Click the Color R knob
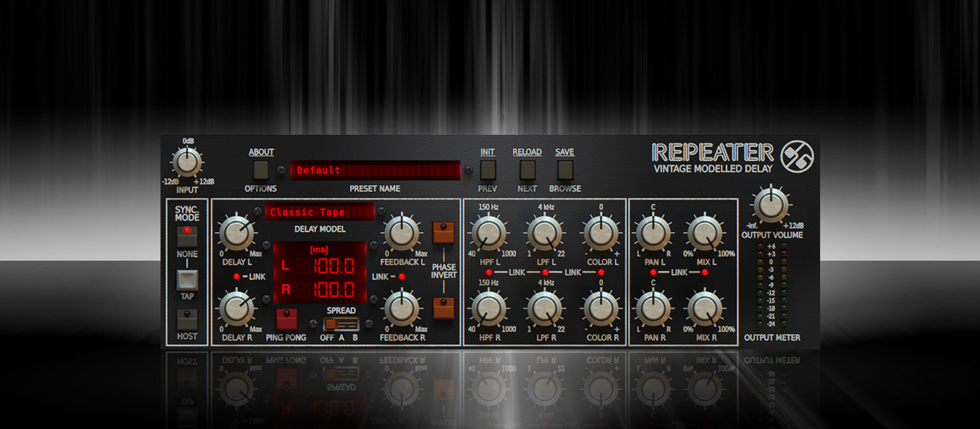The height and width of the screenshot is (429, 980). [601, 308]
